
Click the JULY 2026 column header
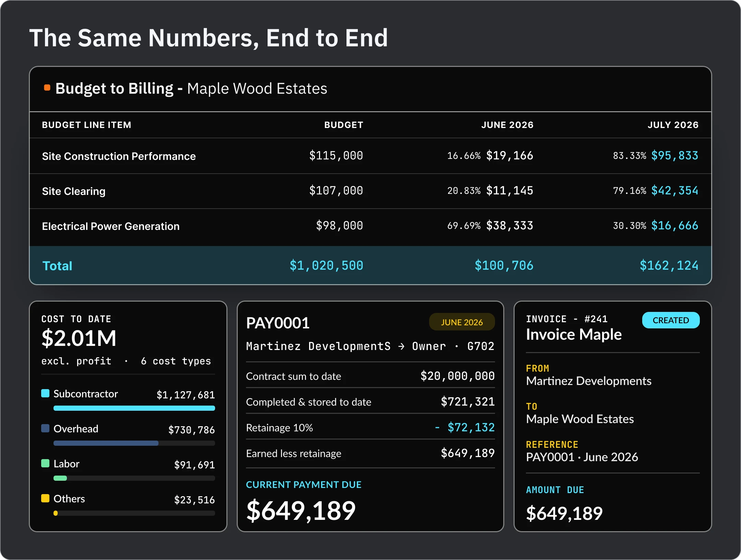point(673,125)
